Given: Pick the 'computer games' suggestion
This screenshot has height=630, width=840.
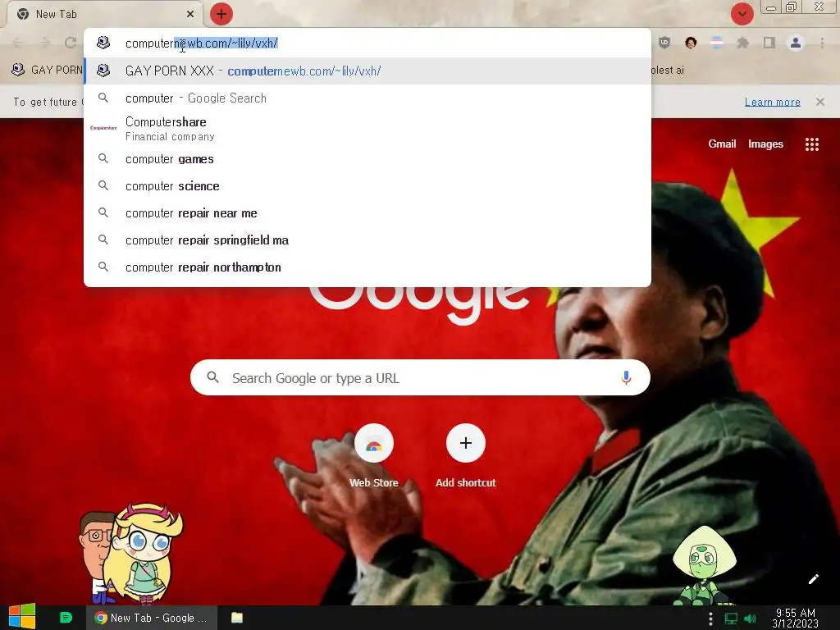Looking at the screenshot, I should coord(367,159).
